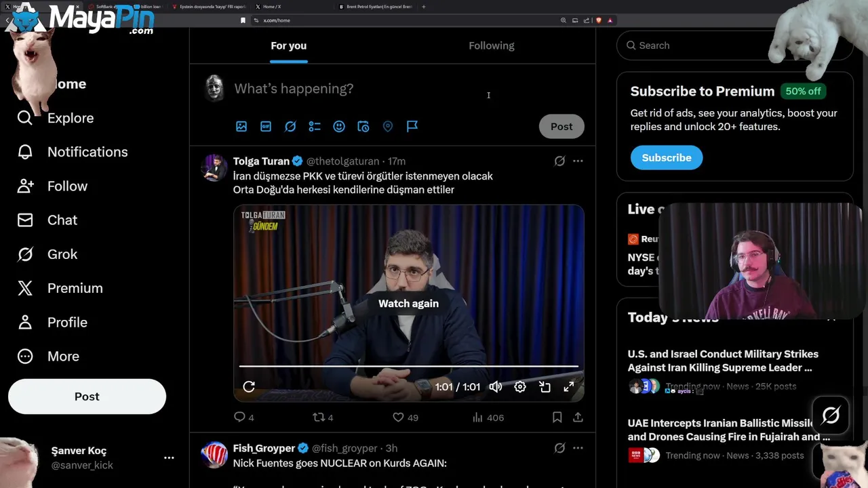
Task: Open more options on Tolga Turan post
Action: tap(578, 161)
